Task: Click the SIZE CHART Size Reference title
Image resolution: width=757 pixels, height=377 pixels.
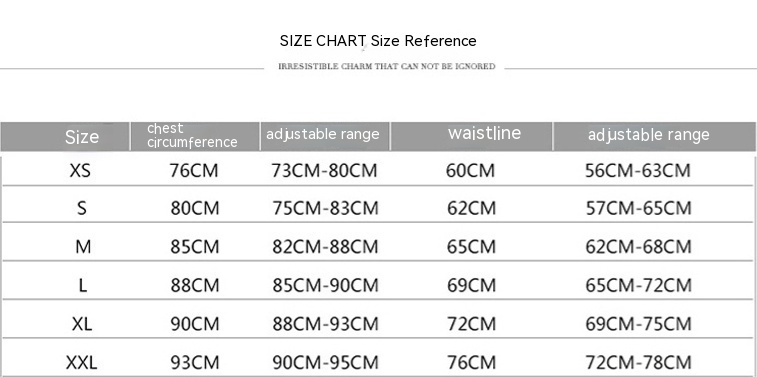Action: pyautogui.click(x=378, y=41)
